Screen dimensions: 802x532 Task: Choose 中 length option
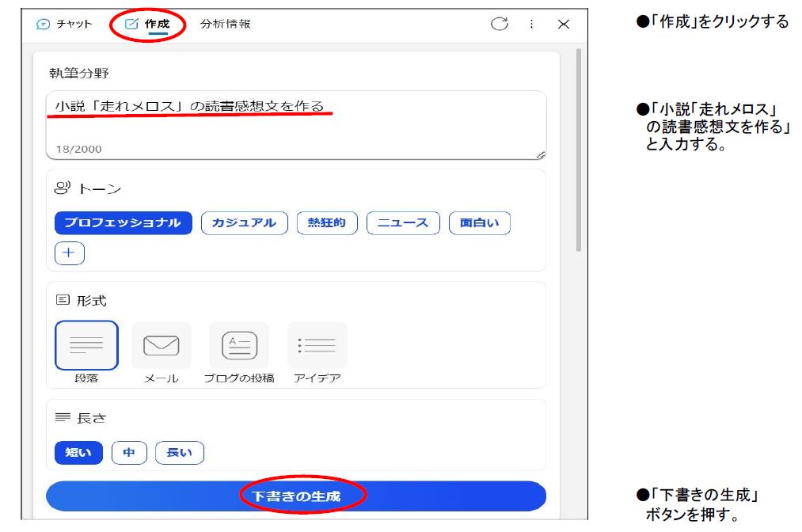[129, 453]
